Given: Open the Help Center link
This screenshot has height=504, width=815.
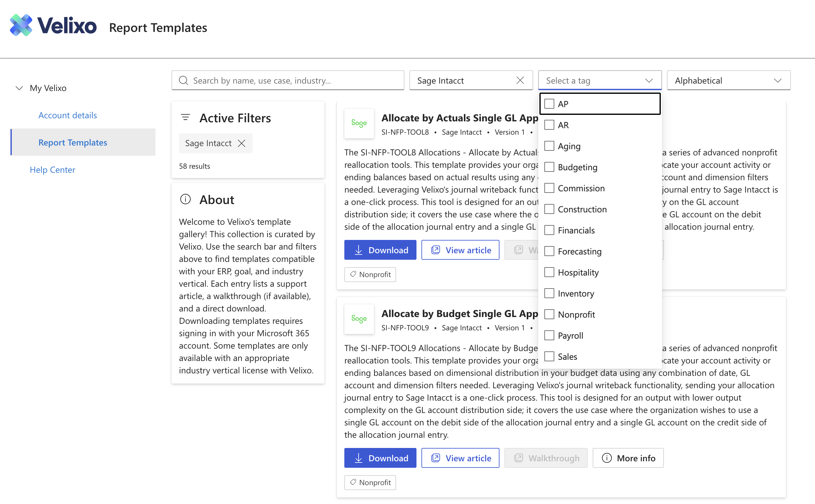Looking at the screenshot, I should click(x=52, y=170).
